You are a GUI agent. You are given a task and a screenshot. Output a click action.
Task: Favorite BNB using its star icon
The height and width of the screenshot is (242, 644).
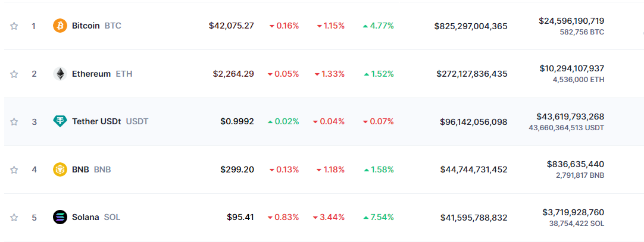(x=14, y=169)
